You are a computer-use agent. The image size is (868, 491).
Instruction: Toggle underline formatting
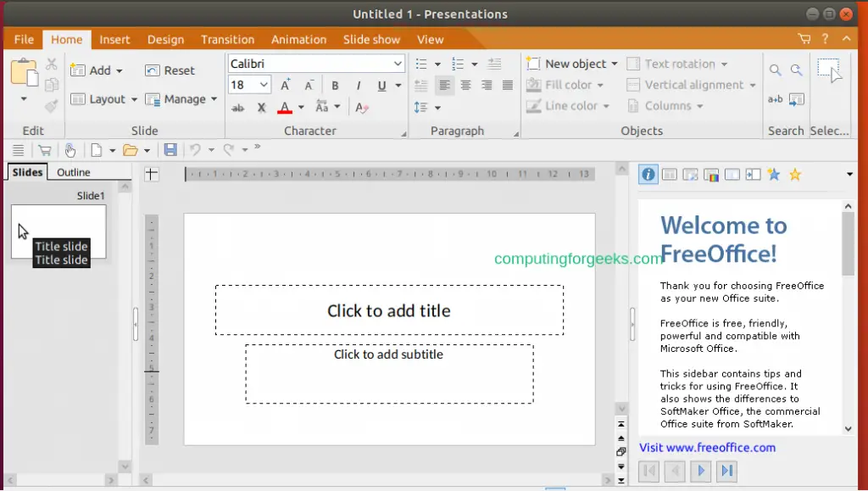point(381,86)
